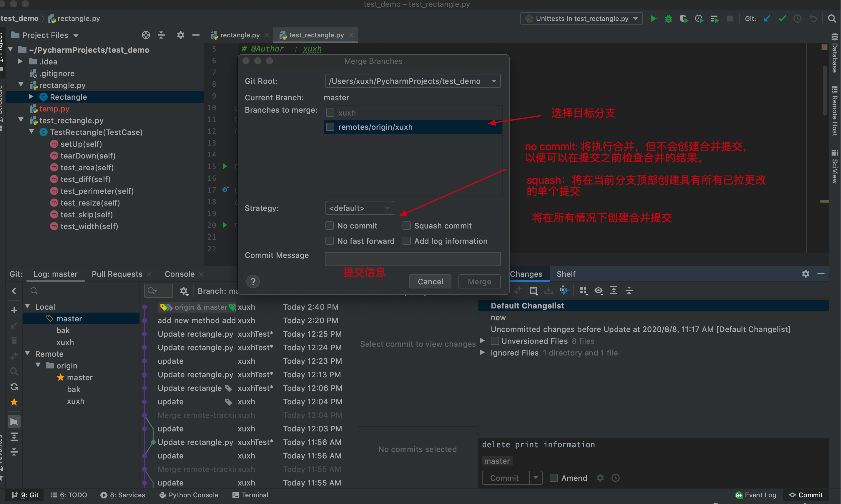Click the back arrow in Git log panel

click(x=14, y=291)
